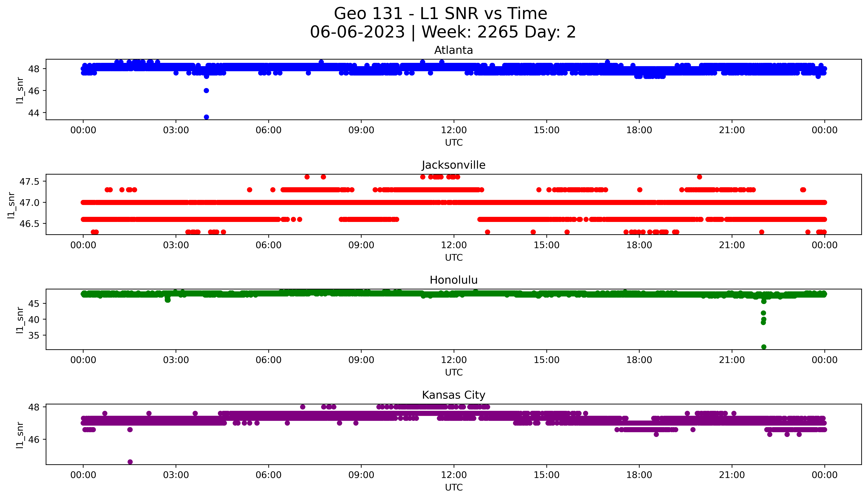Click the lowest purple outlier in Kansas City
The width and height of the screenshot is (868, 499).
pos(130,462)
